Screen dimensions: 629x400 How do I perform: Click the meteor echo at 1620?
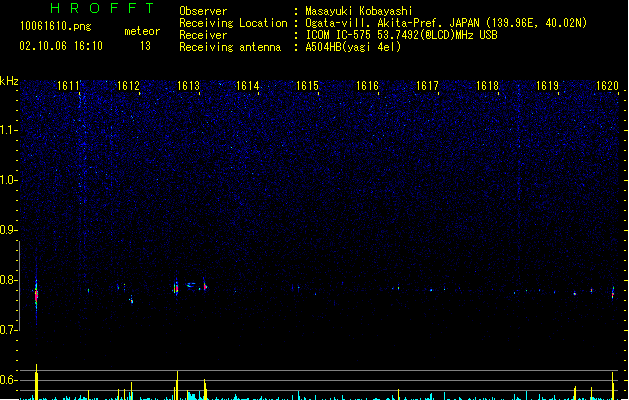[x=613, y=292]
